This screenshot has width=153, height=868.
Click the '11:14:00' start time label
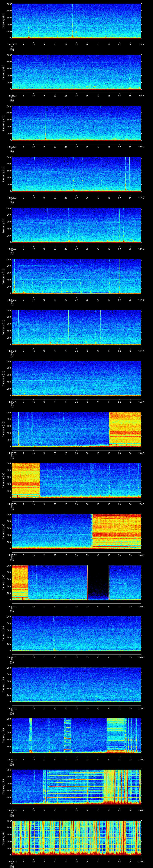(x=12, y=402)
